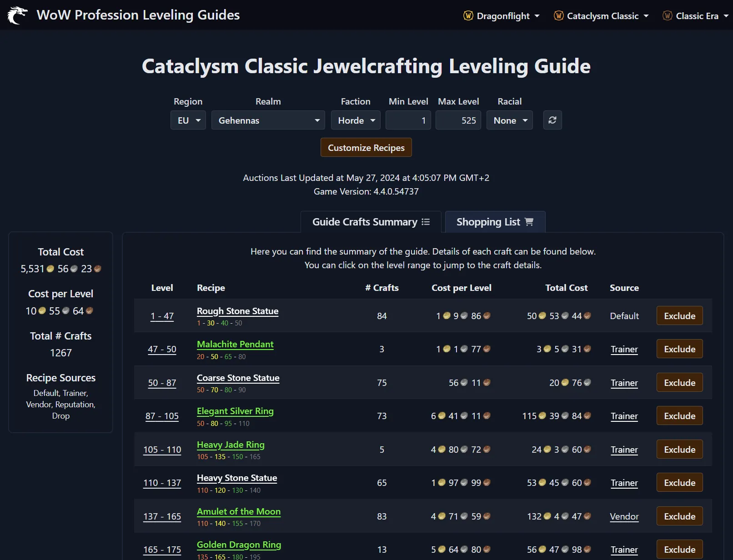Open the Region dropdown
This screenshot has height=560, width=733.
(188, 120)
